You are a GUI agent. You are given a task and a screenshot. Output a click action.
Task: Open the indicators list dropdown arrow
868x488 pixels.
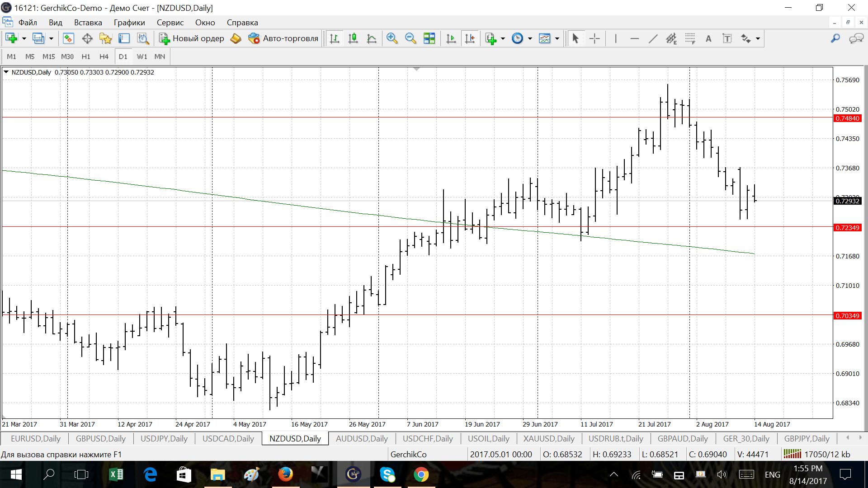coord(503,38)
